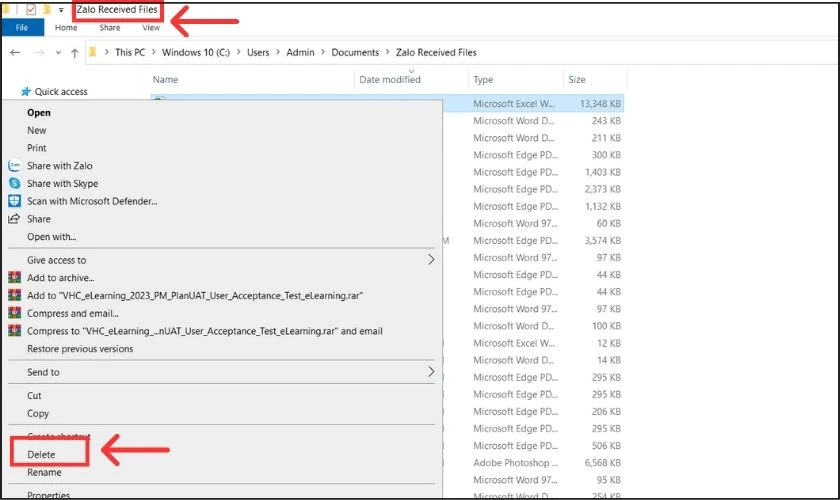Choose Delete in context menu
The height and width of the screenshot is (500, 840).
[x=41, y=454]
